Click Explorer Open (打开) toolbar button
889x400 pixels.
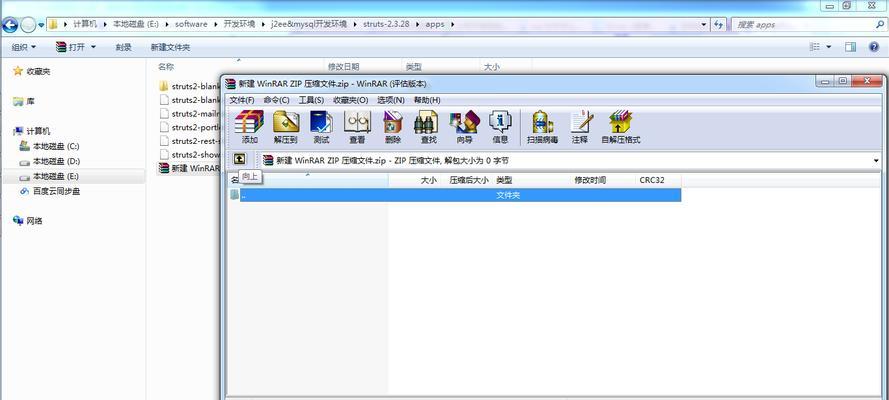pos(70,47)
